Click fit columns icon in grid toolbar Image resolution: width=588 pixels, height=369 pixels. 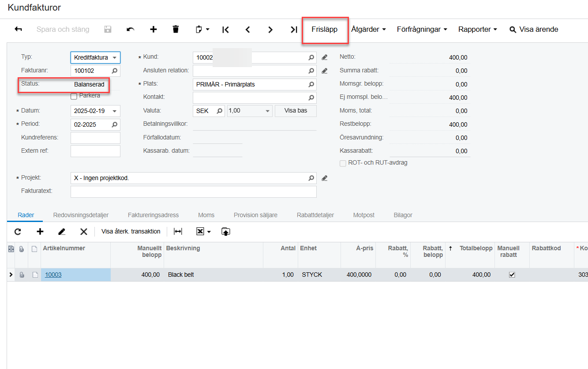click(x=178, y=231)
